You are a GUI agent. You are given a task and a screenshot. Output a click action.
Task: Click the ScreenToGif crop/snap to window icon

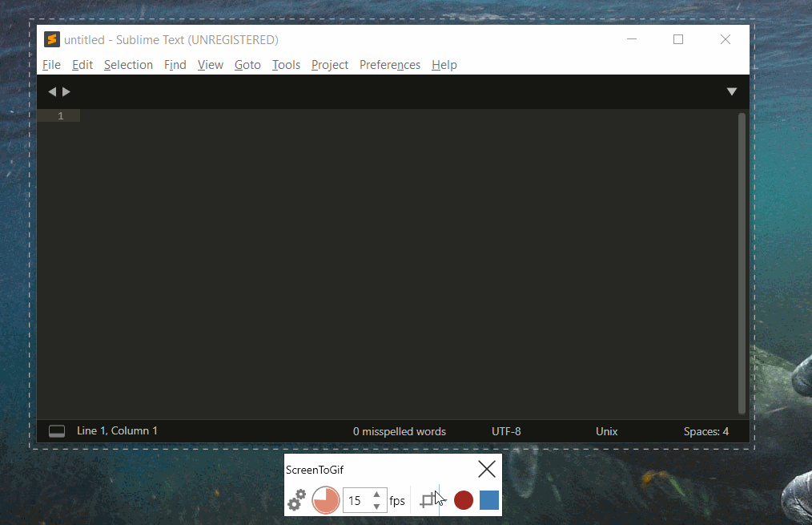[428, 500]
